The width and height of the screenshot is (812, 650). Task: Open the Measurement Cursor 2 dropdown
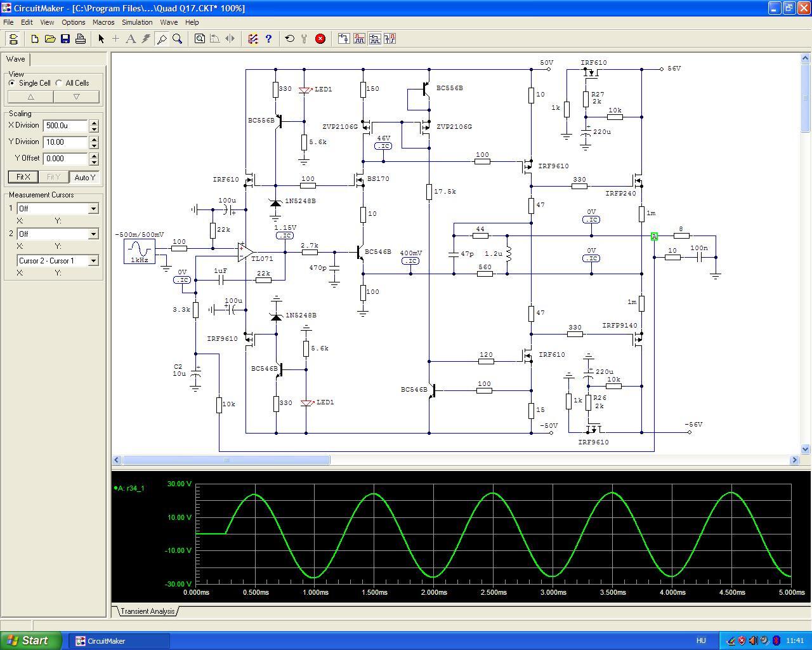[93, 234]
